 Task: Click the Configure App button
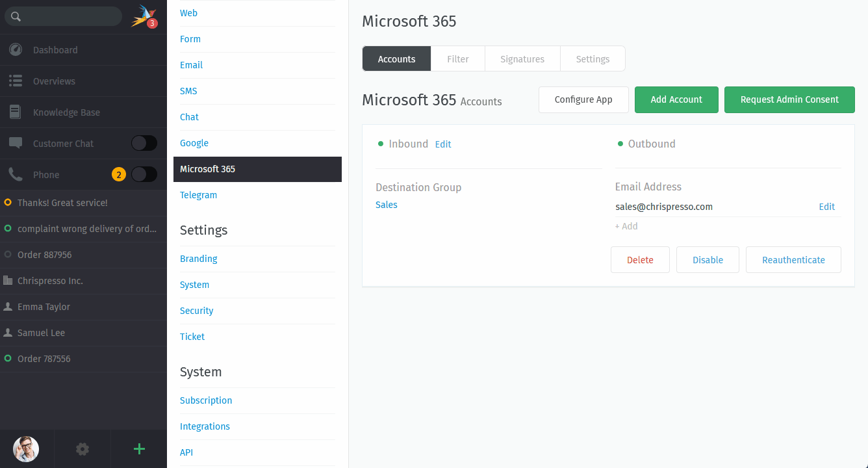pos(583,99)
